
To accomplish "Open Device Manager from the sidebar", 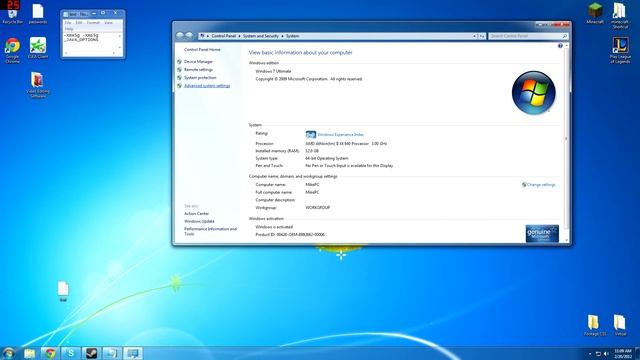I will tap(198, 62).
